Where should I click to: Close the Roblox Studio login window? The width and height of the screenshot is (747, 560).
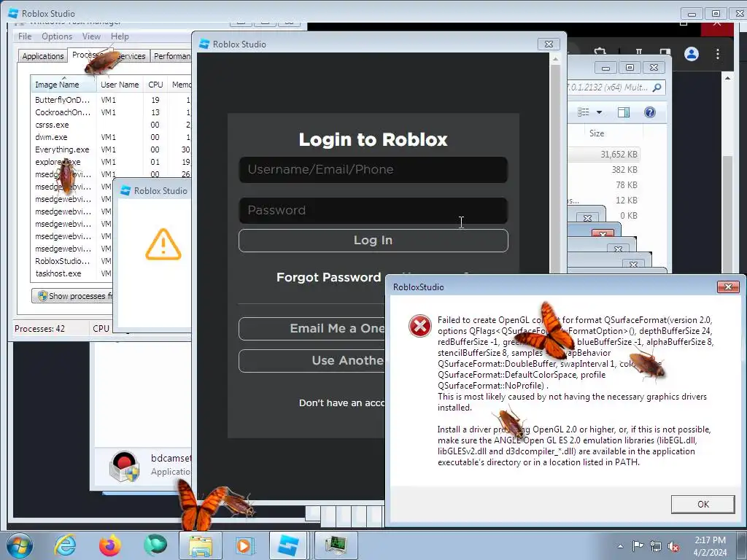549,44
